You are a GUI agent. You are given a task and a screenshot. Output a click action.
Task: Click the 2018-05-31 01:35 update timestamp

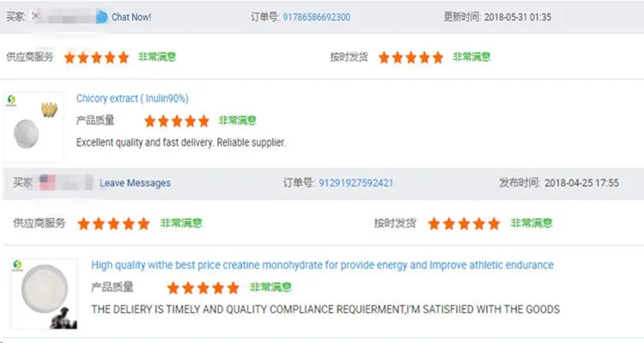pos(518,17)
